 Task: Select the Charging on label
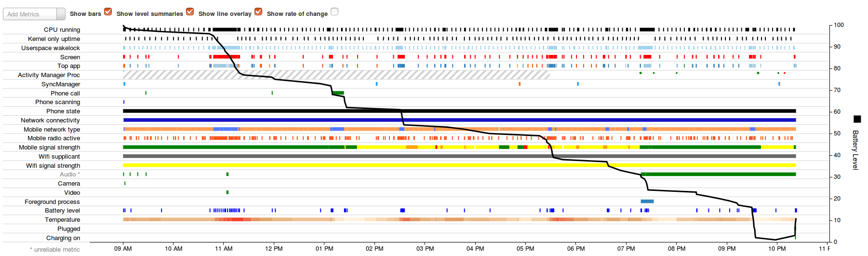(x=63, y=238)
